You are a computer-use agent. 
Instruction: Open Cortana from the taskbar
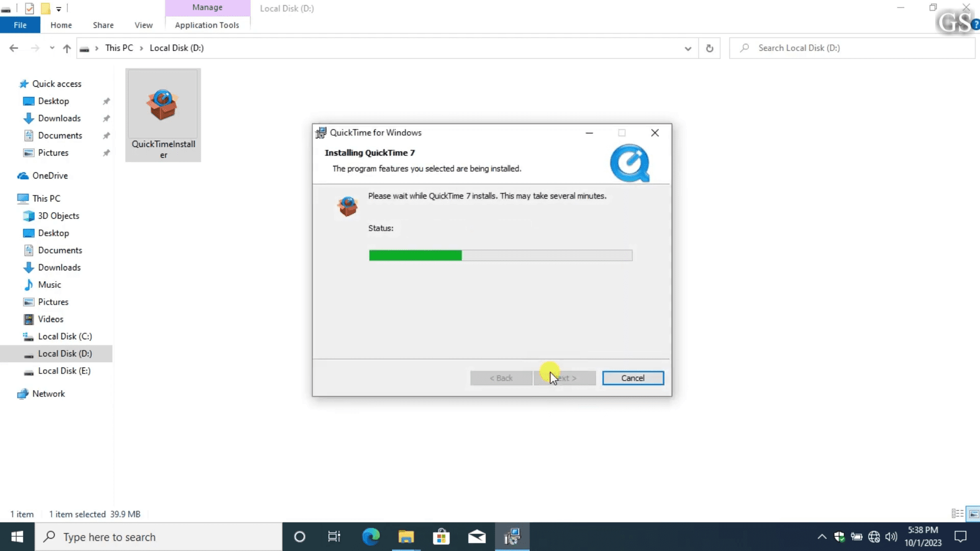[300, 537]
